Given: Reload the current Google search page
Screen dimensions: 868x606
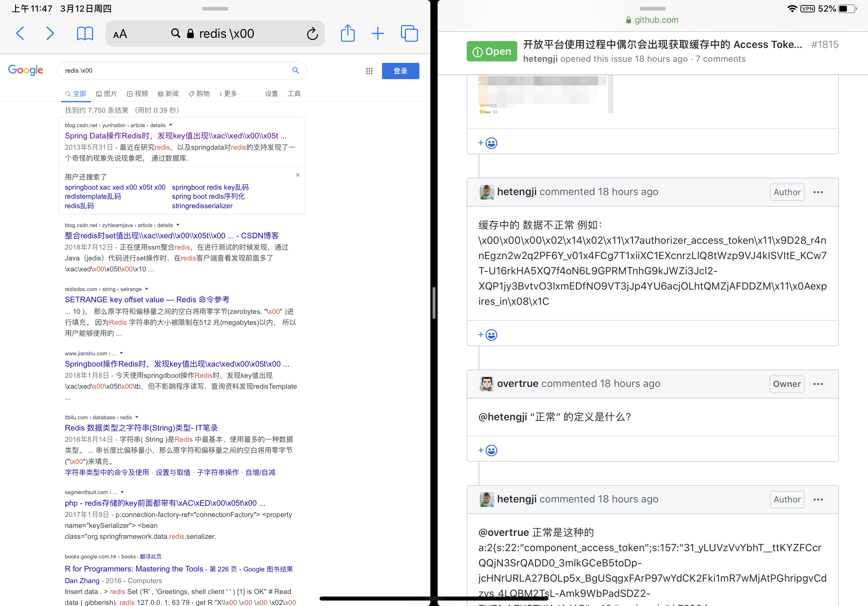Looking at the screenshot, I should [x=312, y=33].
